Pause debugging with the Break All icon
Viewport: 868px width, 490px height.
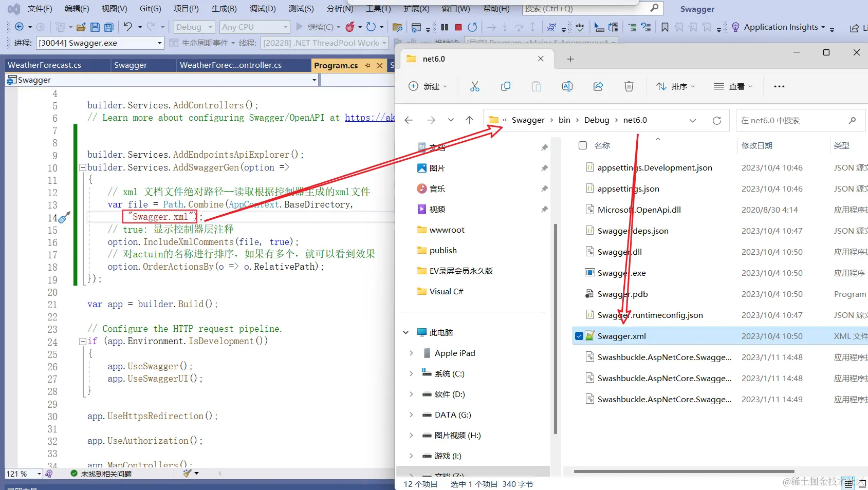tap(445, 27)
